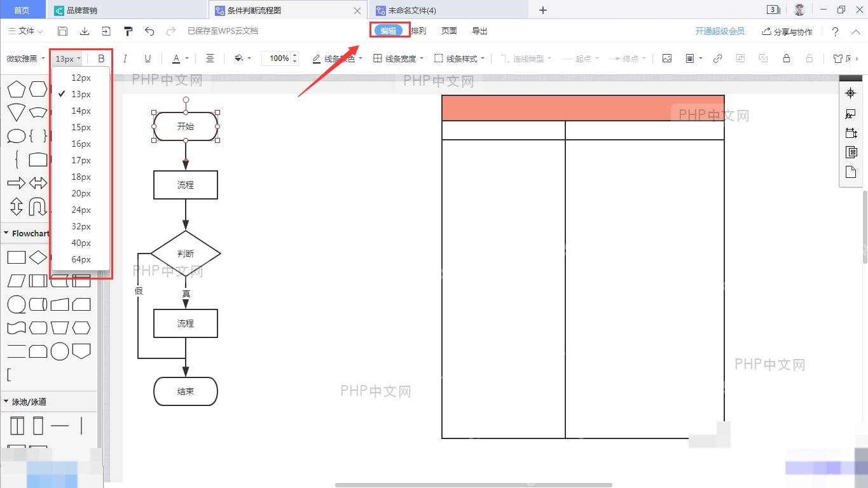The width and height of the screenshot is (868, 488).
Task: Open help via the question mark icon
Action: pos(836,31)
